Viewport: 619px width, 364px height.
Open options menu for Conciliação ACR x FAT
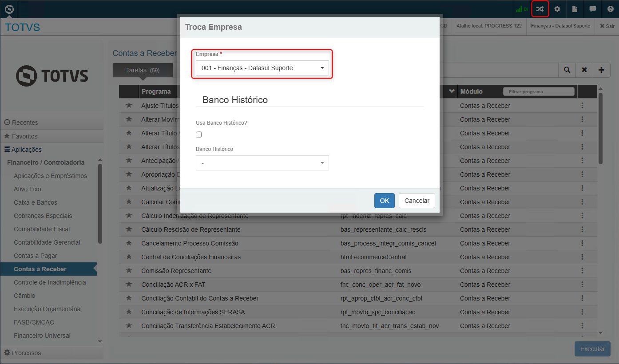point(582,285)
